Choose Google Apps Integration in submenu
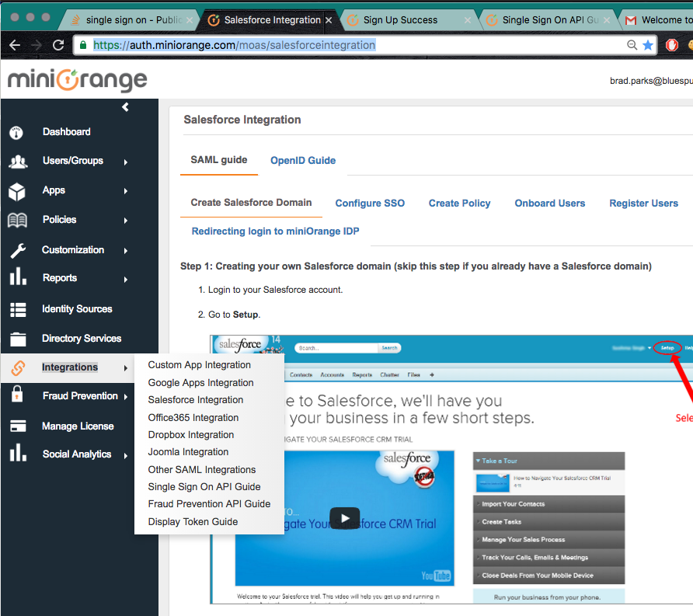The width and height of the screenshot is (693, 616). pos(200,383)
